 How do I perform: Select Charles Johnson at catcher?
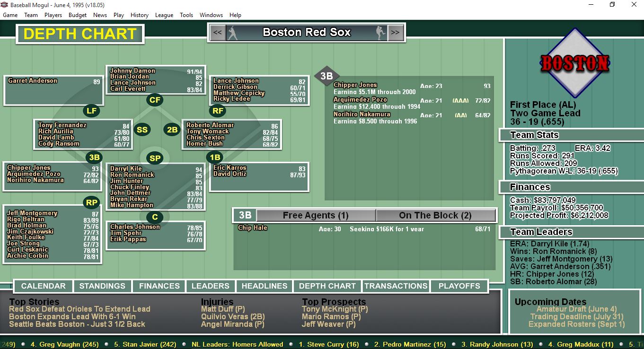click(135, 227)
